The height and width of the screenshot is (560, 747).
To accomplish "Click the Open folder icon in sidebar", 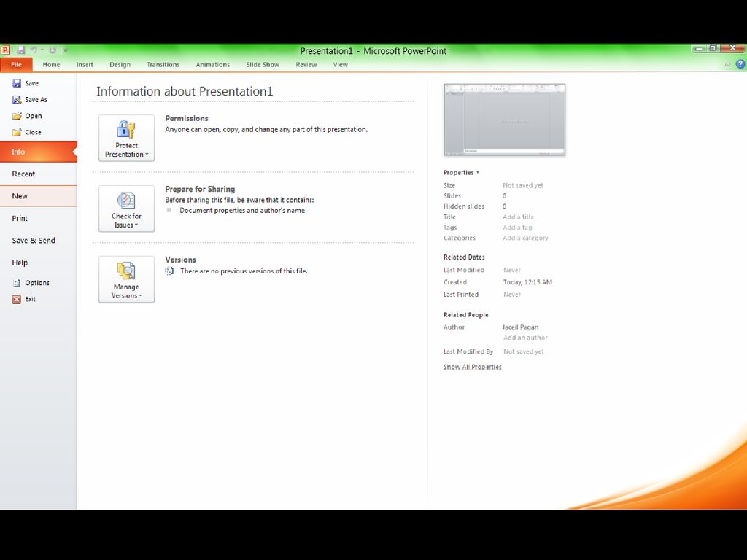I will point(17,116).
